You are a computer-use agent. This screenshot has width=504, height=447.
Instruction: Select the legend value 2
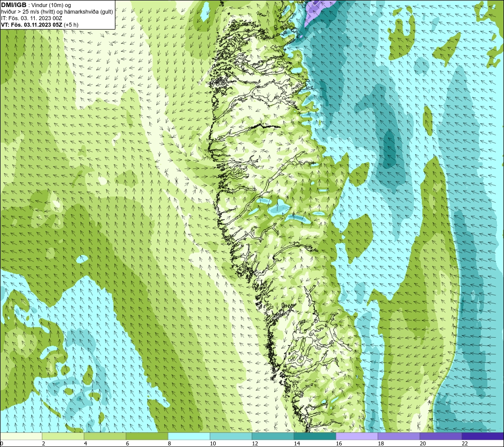coord(43,444)
